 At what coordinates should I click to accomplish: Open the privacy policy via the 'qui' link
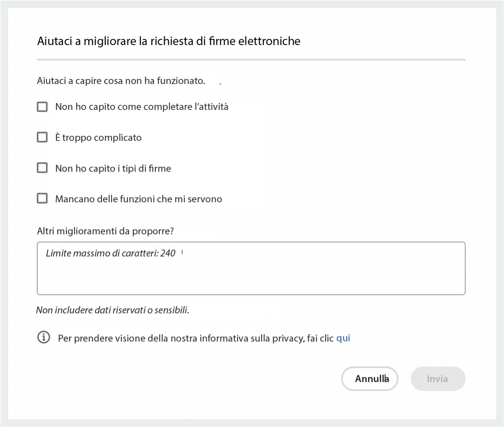[x=343, y=338]
